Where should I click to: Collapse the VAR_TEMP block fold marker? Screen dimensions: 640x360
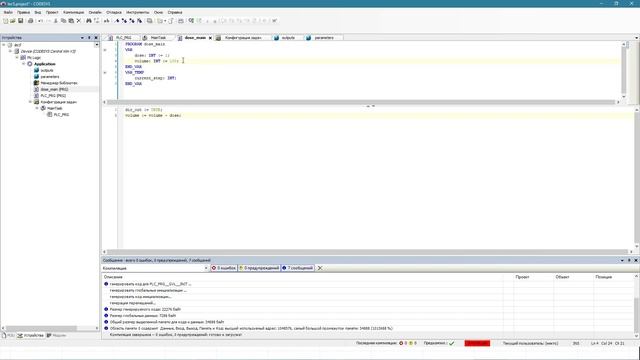tap(105, 73)
